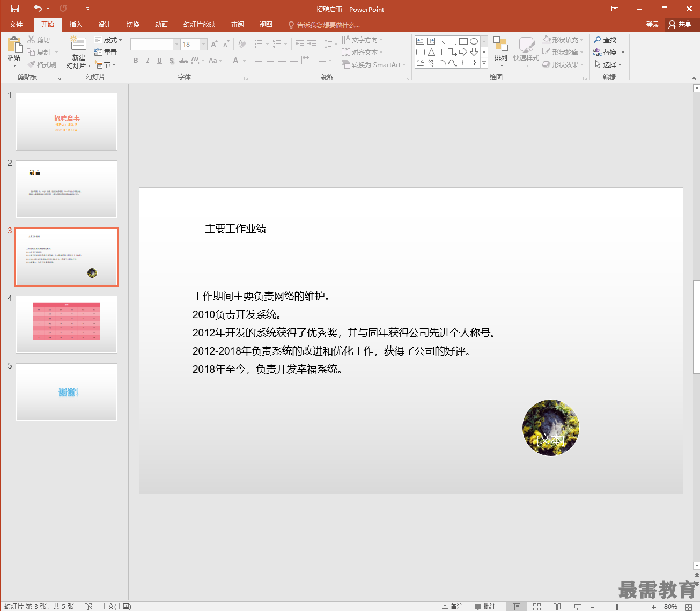Image resolution: width=700 pixels, height=611 pixels.
Task: Select the Text Box shape in the gallery
Action: click(x=421, y=41)
